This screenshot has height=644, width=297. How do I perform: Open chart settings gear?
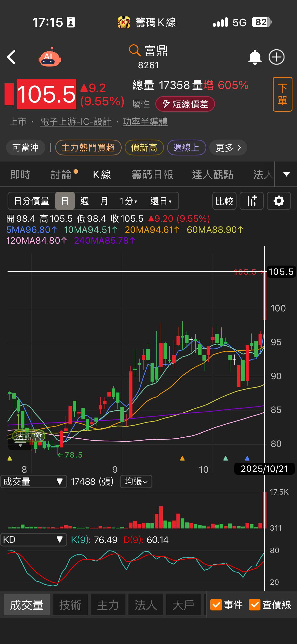pyautogui.click(x=279, y=201)
